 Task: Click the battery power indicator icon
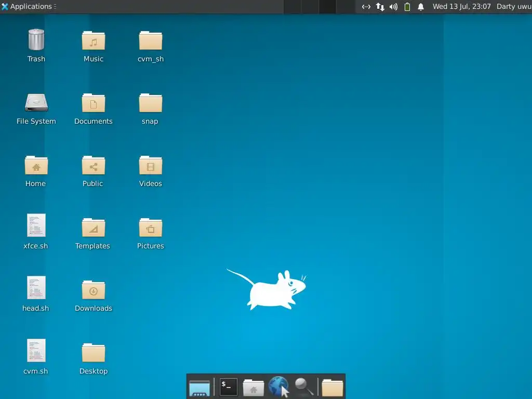pos(407,7)
